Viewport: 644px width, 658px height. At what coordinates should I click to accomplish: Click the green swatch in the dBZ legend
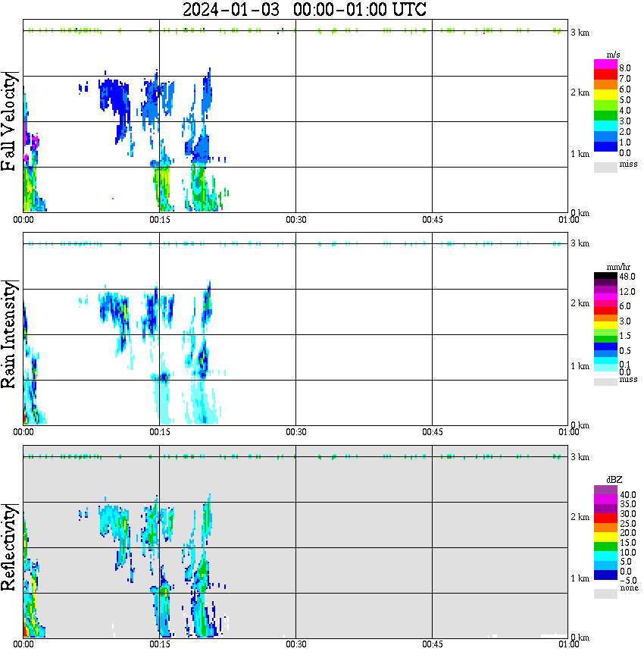coord(605,547)
